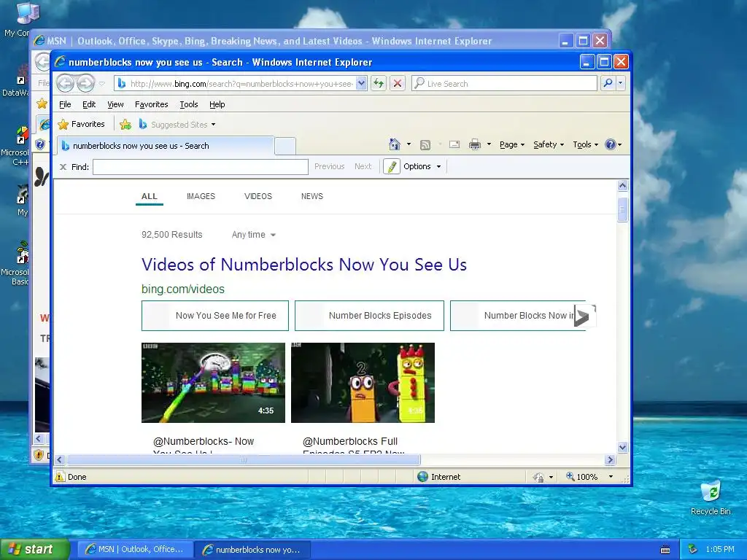The image size is (747, 560).
Task: Click the Internet zone globe icon
Action: point(422,477)
